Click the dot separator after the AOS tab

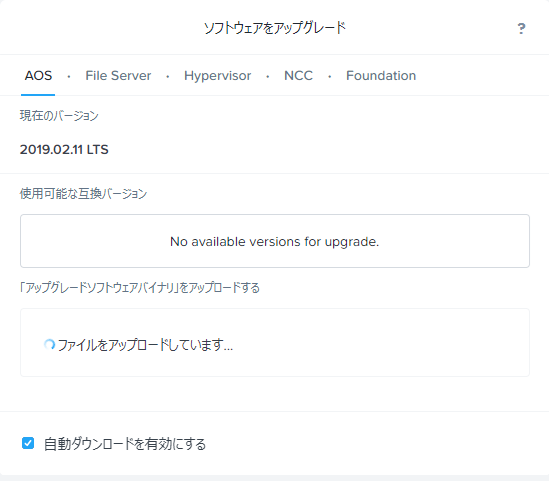tap(69, 76)
